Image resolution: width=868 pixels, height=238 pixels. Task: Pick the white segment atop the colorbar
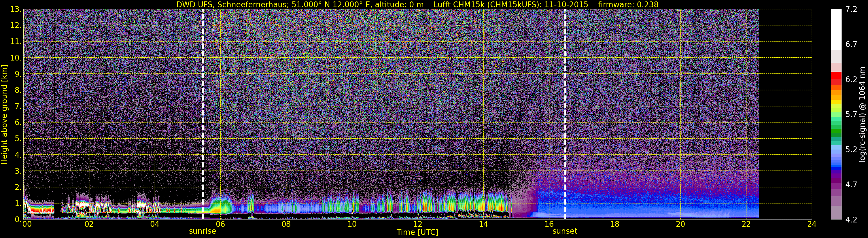tap(836, 29)
